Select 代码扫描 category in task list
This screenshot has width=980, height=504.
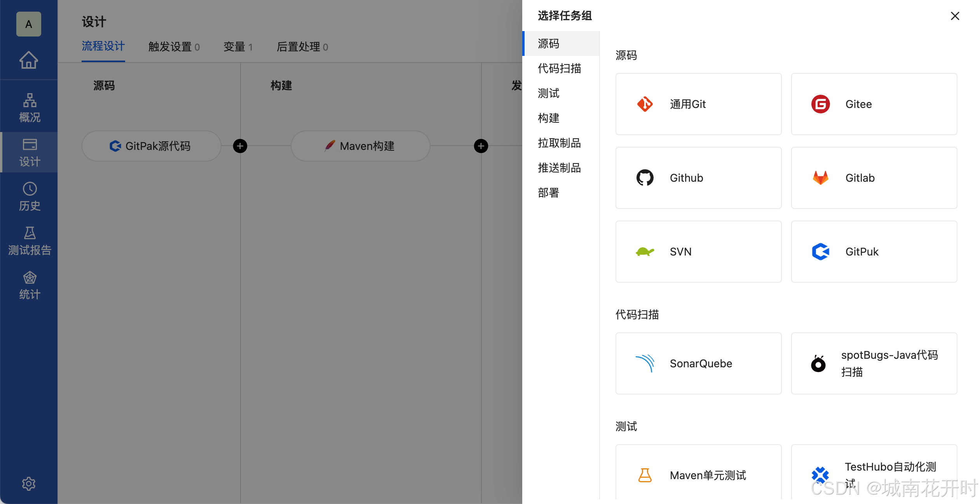[x=561, y=68]
